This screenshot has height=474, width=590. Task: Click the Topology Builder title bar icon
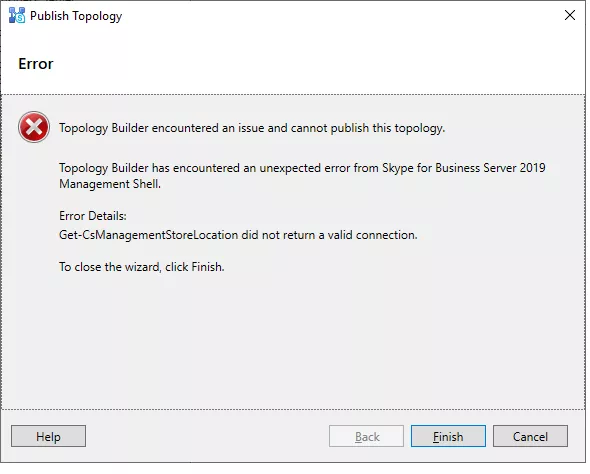click(17, 15)
